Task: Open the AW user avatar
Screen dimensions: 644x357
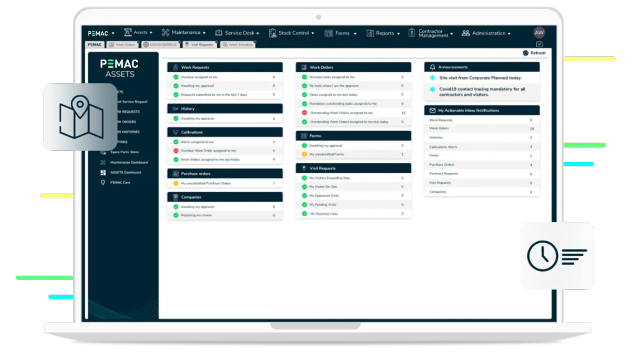Action: click(539, 33)
